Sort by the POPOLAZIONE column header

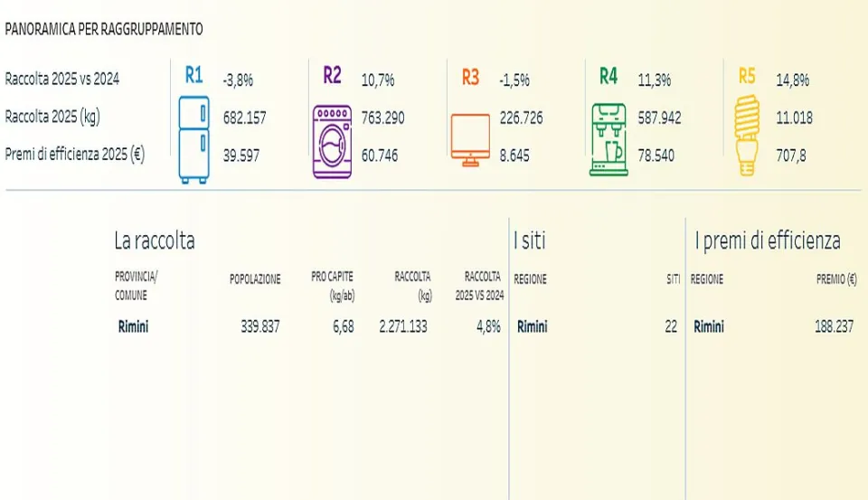point(255,280)
